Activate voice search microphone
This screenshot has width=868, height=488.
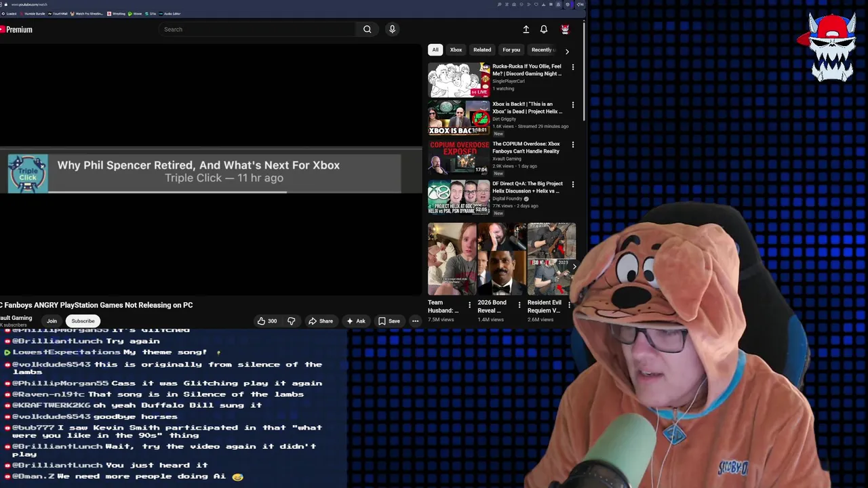[x=392, y=29]
